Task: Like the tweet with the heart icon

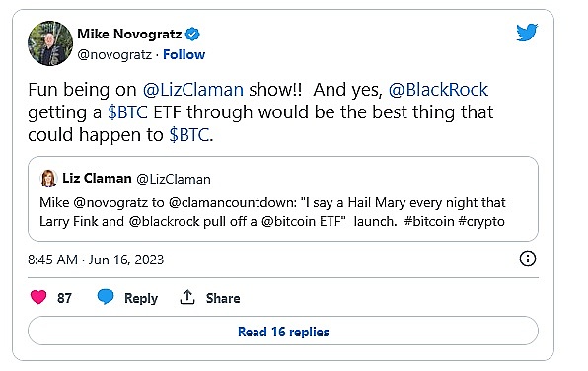Action: point(38,297)
